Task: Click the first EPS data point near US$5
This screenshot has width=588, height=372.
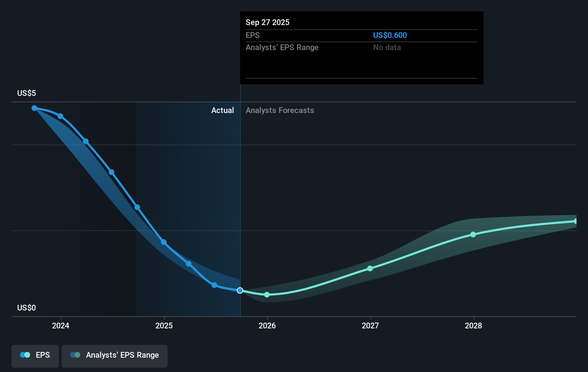Action: (x=34, y=108)
